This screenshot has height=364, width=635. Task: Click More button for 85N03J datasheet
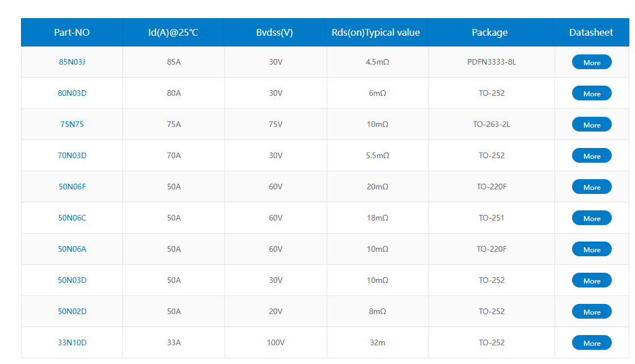point(591,62)
